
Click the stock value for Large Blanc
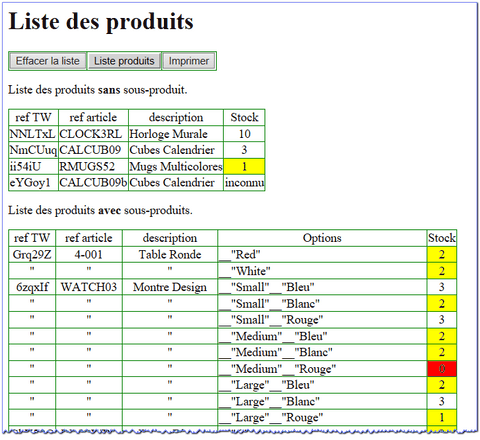tap(442, 401)
